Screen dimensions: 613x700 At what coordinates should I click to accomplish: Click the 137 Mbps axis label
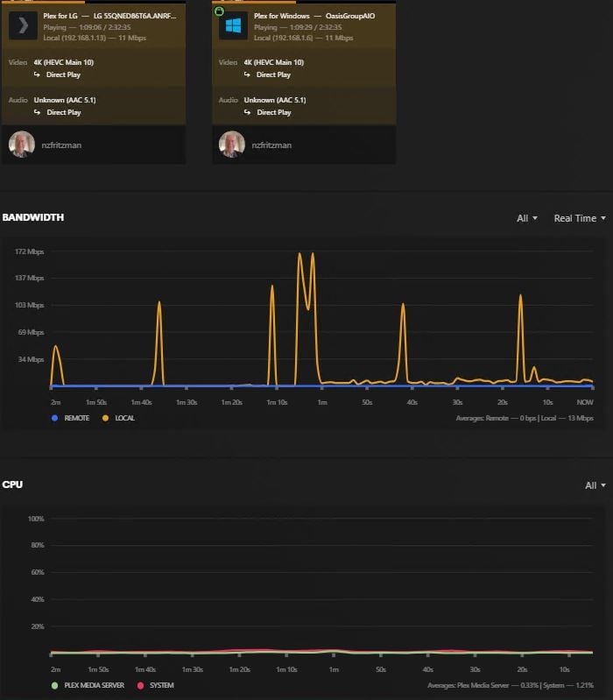pos(30,278)
